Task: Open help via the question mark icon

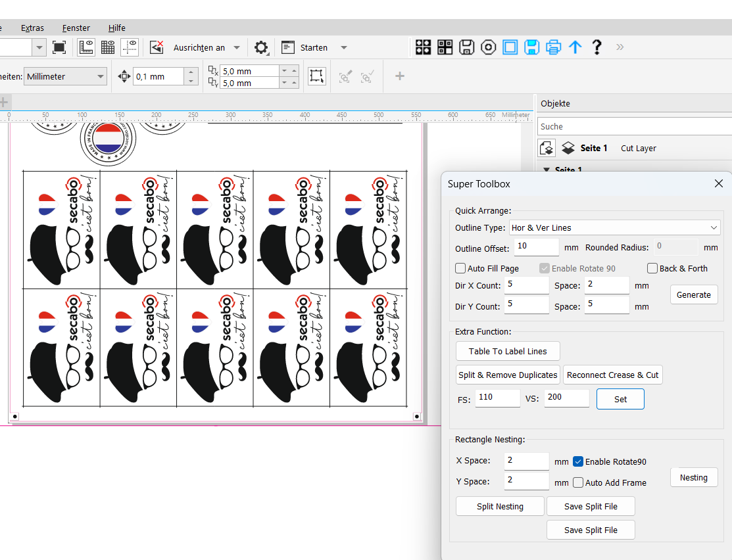Action: click(x=597, y=47)
